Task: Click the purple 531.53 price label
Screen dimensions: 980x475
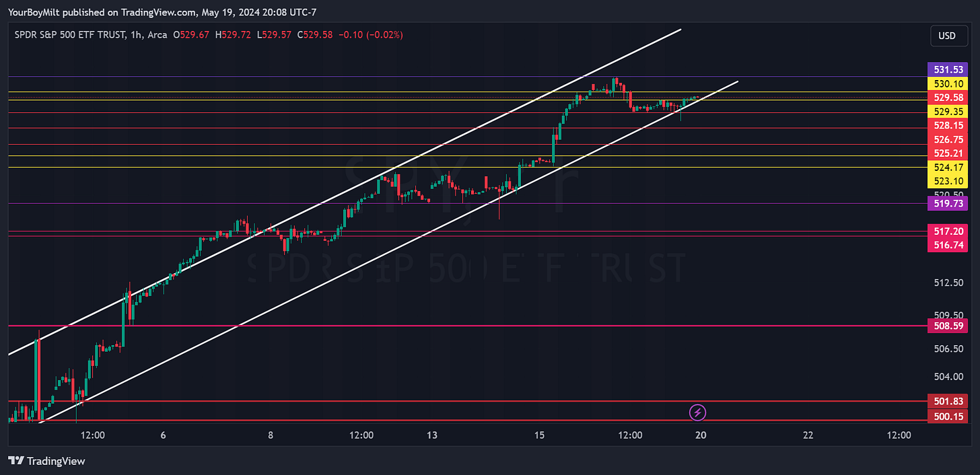Action: point(948,69)
